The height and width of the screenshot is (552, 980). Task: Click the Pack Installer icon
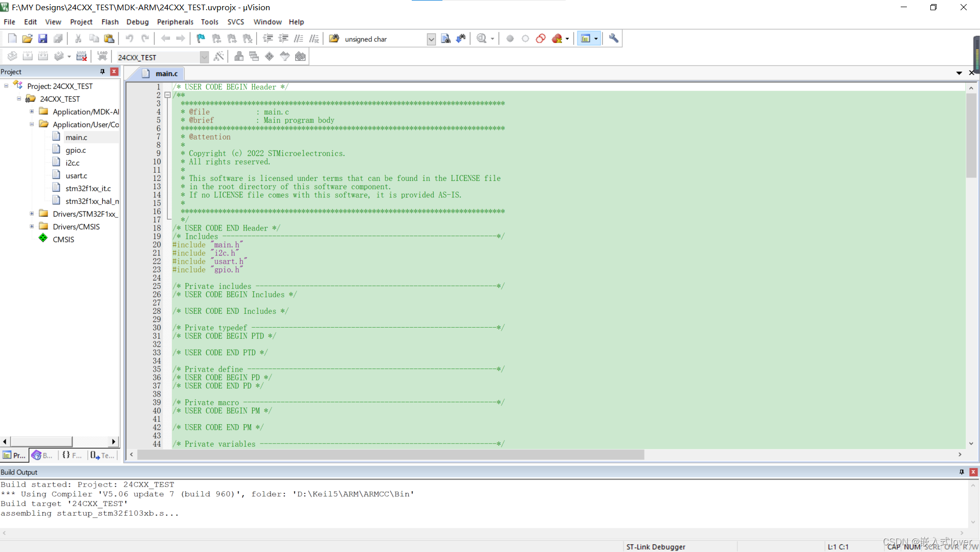pos(300,57)
